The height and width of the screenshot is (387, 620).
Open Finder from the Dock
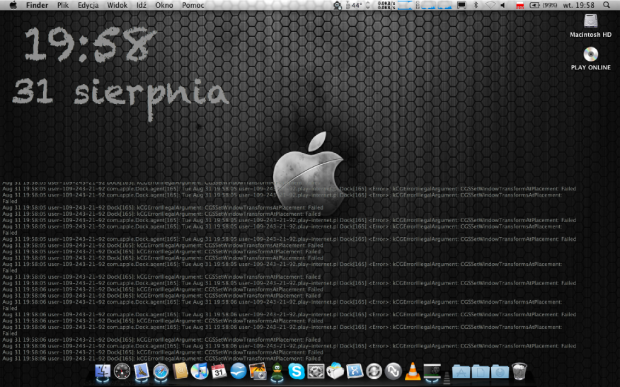click(102, 372)
